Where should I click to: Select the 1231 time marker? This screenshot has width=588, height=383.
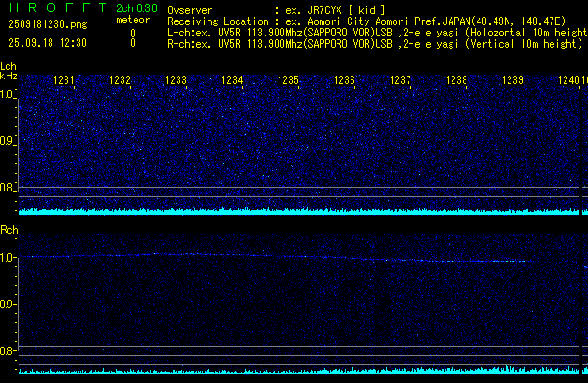tap(65, 81)
